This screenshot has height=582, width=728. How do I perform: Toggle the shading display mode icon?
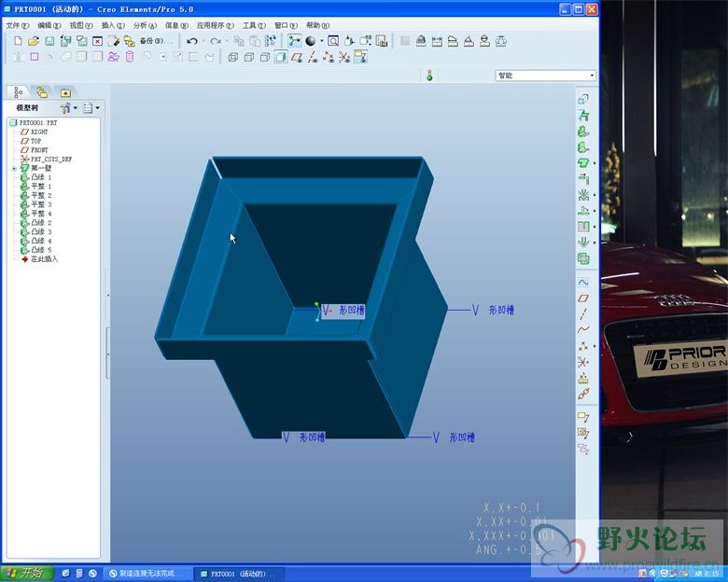280,57
